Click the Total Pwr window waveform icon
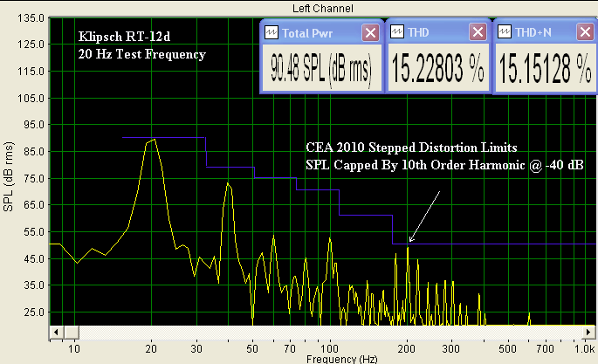598x364 pixels. [x=272, y=33]
